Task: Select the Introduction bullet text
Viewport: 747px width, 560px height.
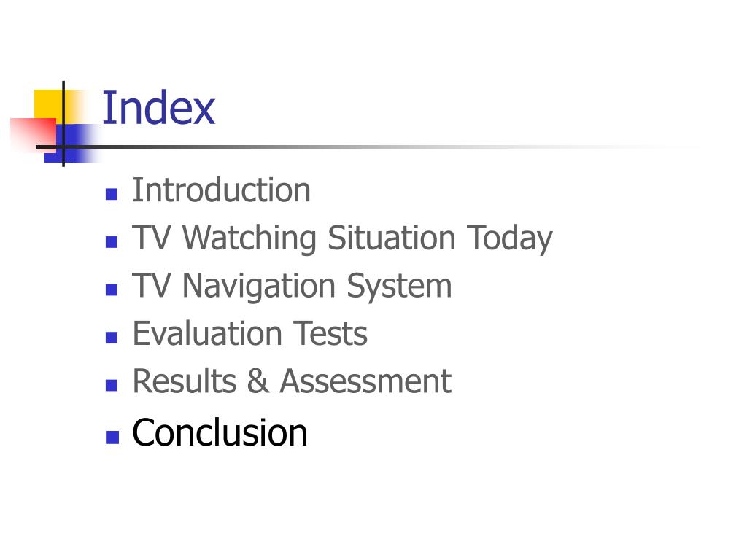Action: (x=222, y=190)
